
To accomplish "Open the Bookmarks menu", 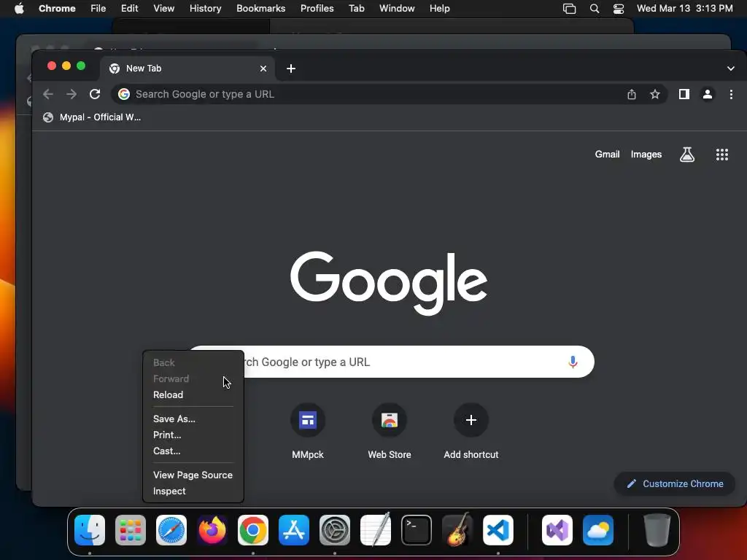I will click(x=260, y=9).
